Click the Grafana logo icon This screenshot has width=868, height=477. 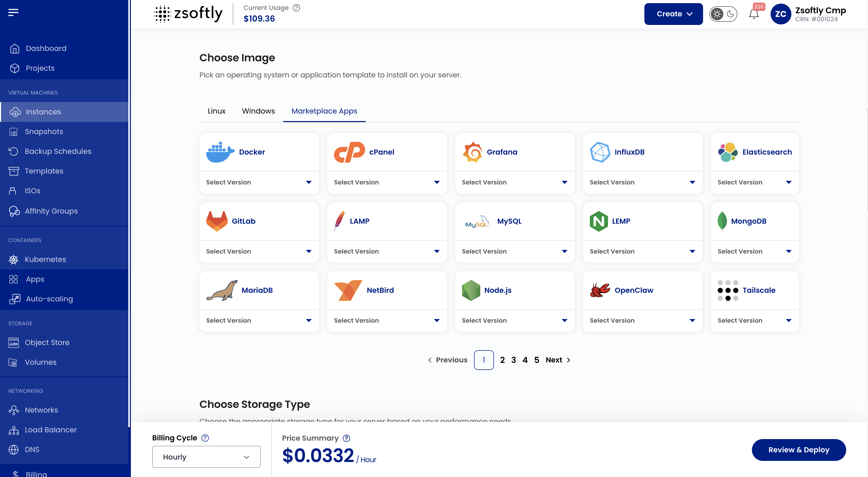(x=472, y=152)
